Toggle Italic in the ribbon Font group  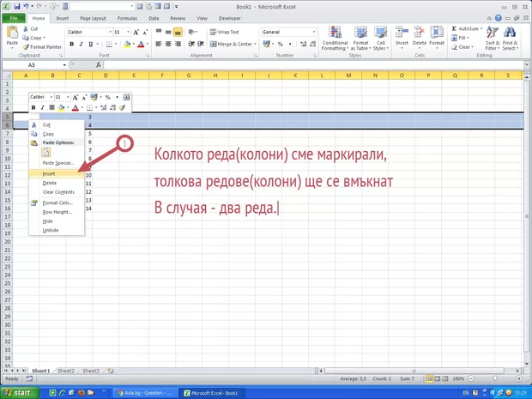[x=82, y=44]
